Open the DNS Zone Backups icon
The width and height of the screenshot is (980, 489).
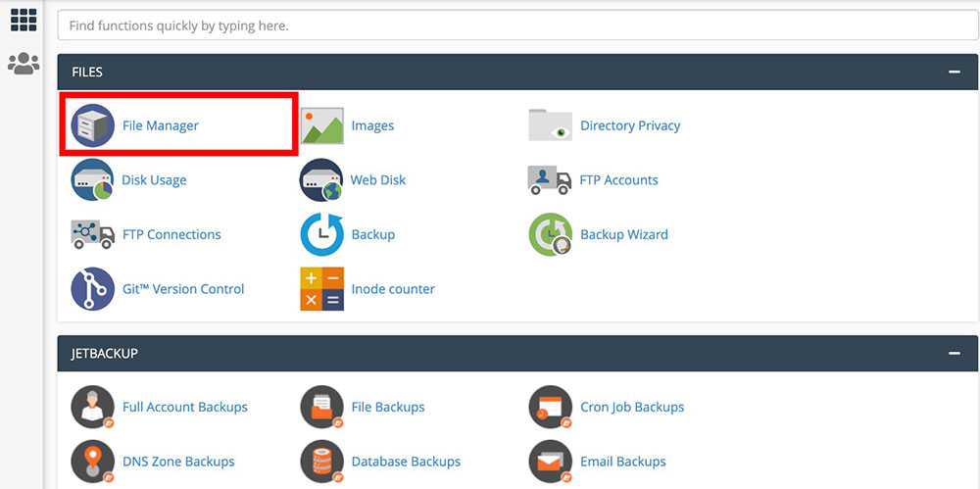point(92,462)
